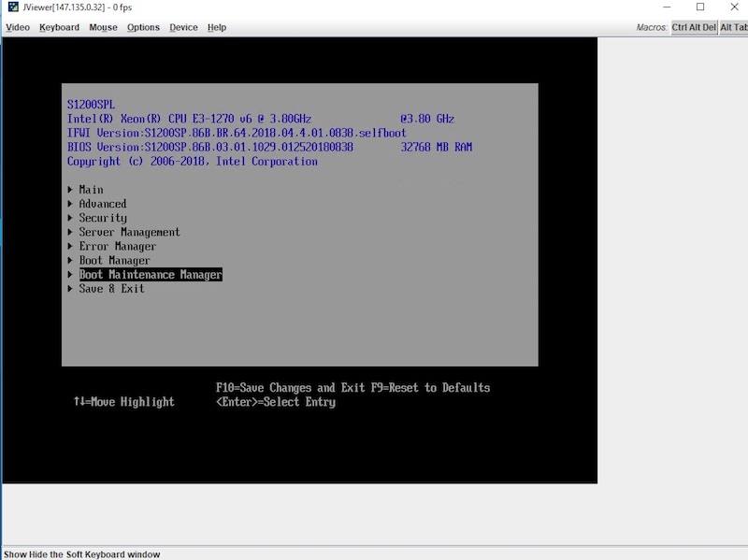Select the Security BIOS menu entry
The height and width of the screenshot is (560, 748).
tap(103, 218)
